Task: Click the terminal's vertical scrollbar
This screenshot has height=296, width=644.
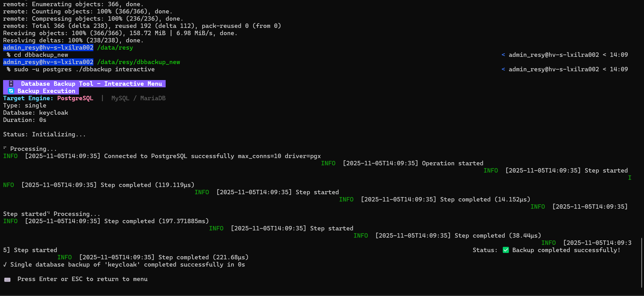Action: click(641, 262)
